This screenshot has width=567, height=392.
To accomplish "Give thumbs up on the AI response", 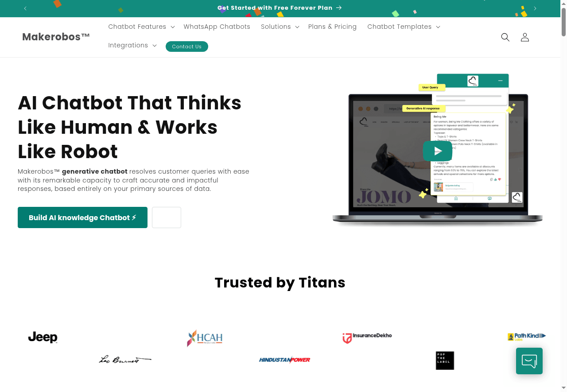I will point(495,179).
